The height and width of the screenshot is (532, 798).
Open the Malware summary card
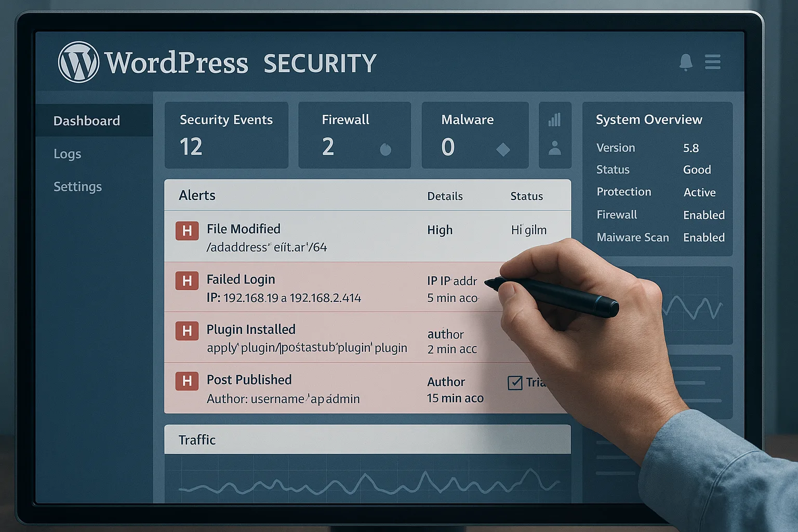[x=475, y=135]
